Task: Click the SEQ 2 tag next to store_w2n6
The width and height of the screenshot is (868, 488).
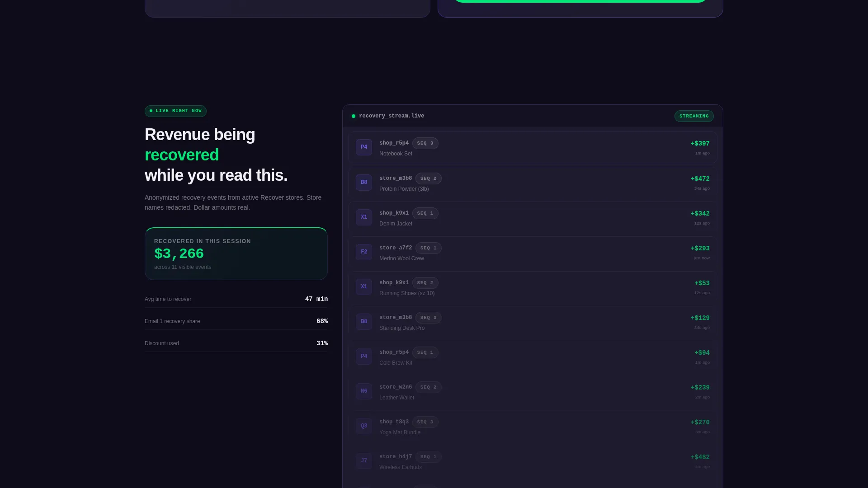Action: click(x=428, y=387)
